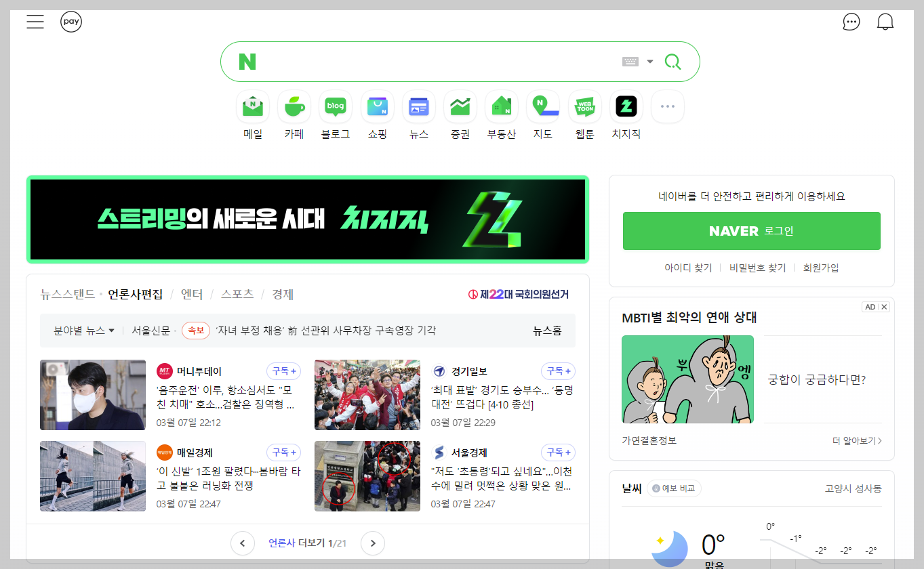
Task: Open the 블로그 blog shortcut icon
Action: tap(336, 106)
